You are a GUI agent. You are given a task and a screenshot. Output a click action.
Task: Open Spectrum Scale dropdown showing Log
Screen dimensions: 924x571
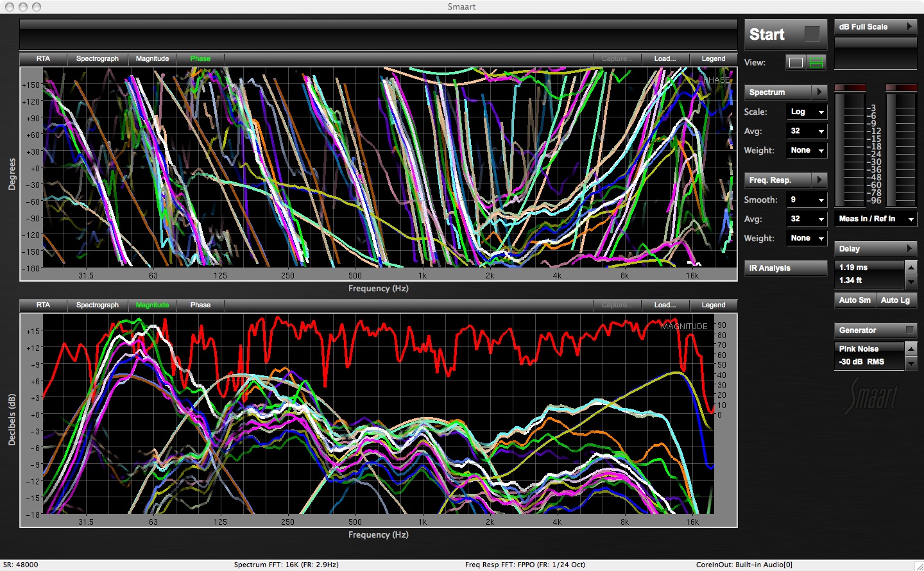pos(807,112)
